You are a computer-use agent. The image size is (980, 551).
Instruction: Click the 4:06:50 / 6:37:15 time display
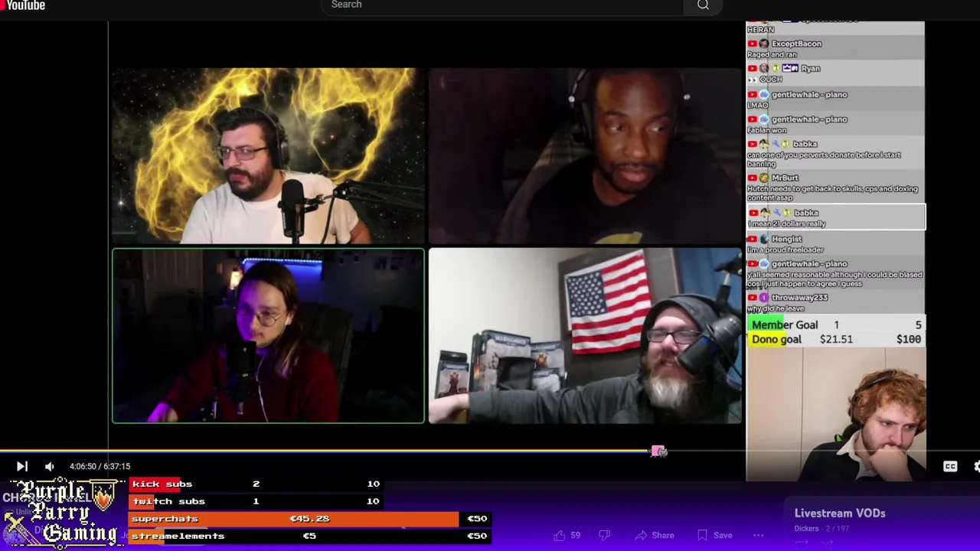[100, 466]
